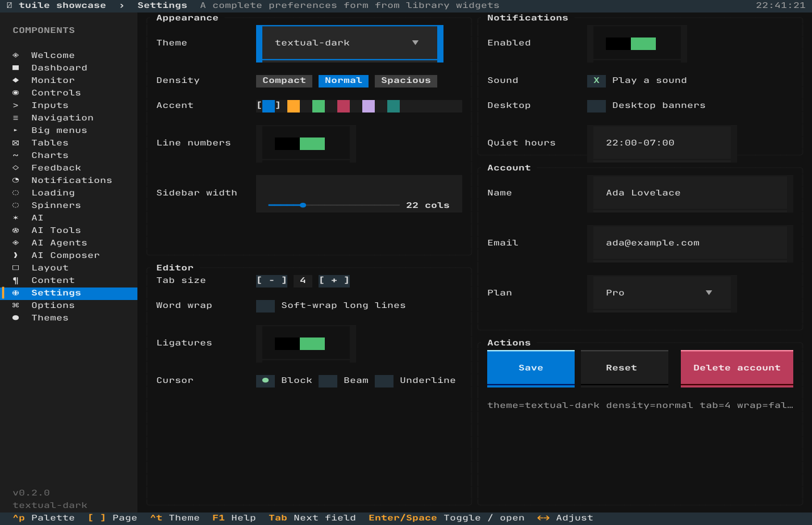The height and width of the screenshot is (525, 812).
Task: Pick the orange accent color swatch
Action: point(294,106)
